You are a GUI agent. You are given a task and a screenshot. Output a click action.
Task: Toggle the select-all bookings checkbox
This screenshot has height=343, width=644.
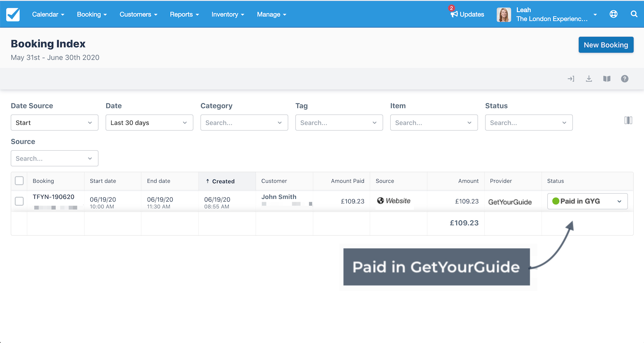[19, 181]
